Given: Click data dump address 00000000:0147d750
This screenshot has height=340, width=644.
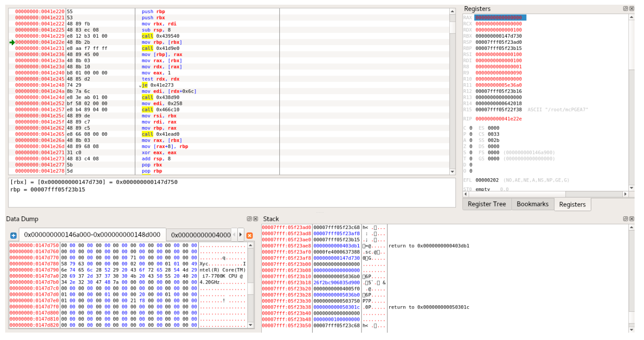Looking at the screenshot, I should coord(34,245).
